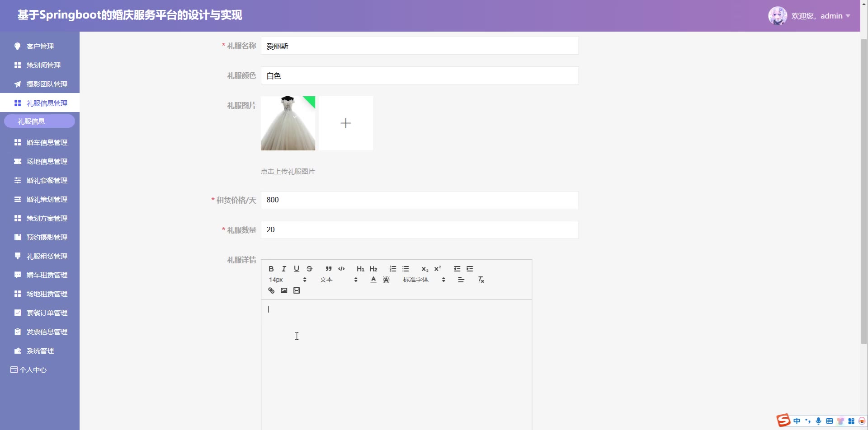The width and height of the screenshot is (868, 430).
Task: Toggle Sogou punctuation mode
Action: (x=808, y=421)
